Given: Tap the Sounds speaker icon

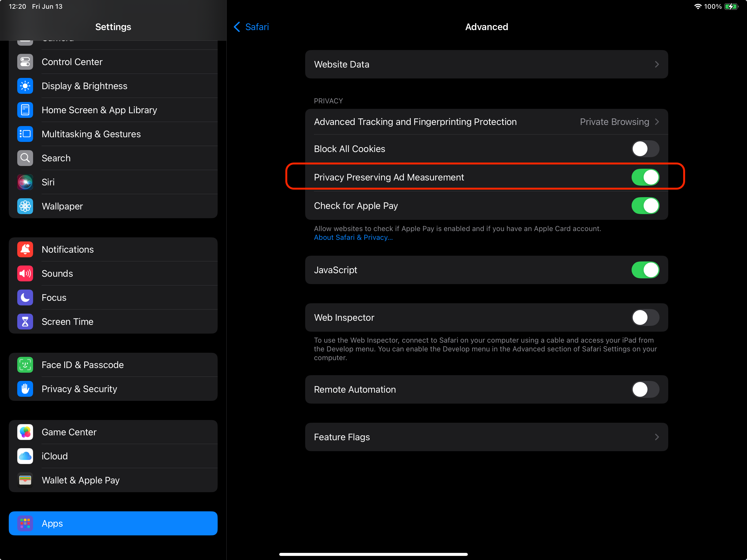Looking at the screenshot, I should coord(25,273).
